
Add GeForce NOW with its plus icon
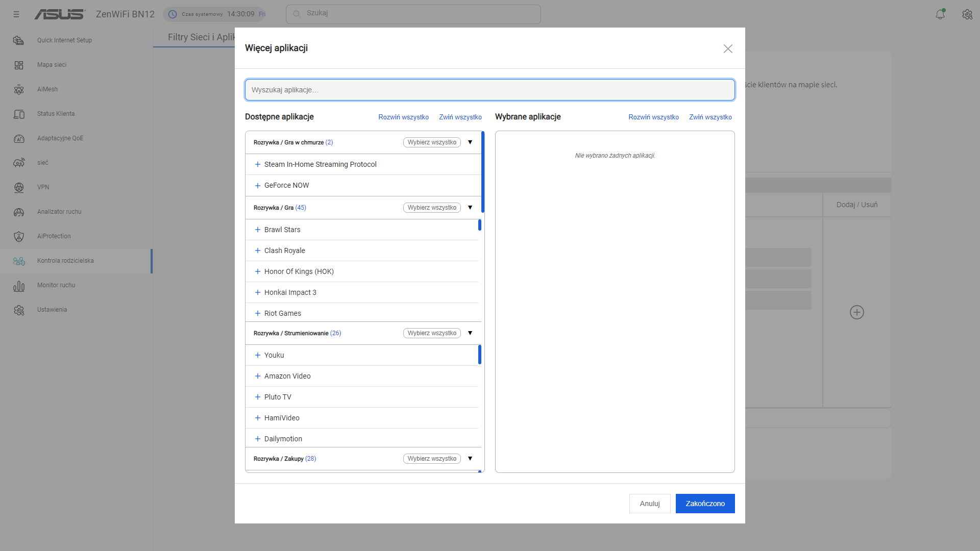click(258, 186)
